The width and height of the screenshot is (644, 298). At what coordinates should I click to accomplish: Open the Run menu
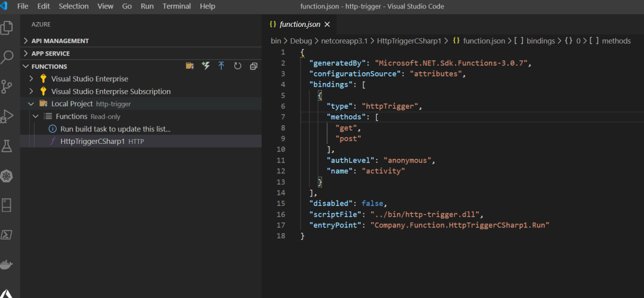pyautogui.click(x=147, y=6)
